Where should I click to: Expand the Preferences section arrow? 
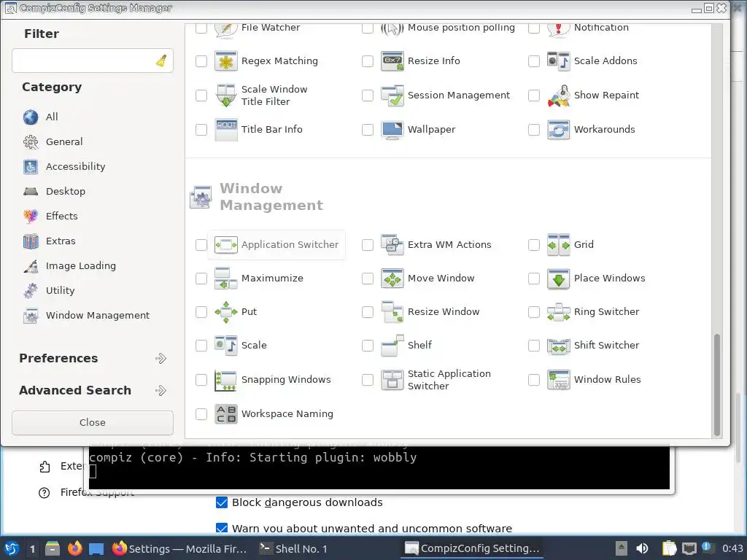pos(161,358)
